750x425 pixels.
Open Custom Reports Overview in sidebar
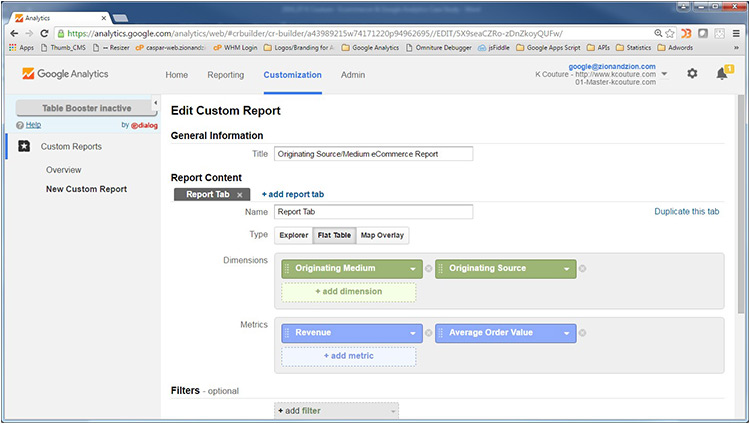click(64, 170)
